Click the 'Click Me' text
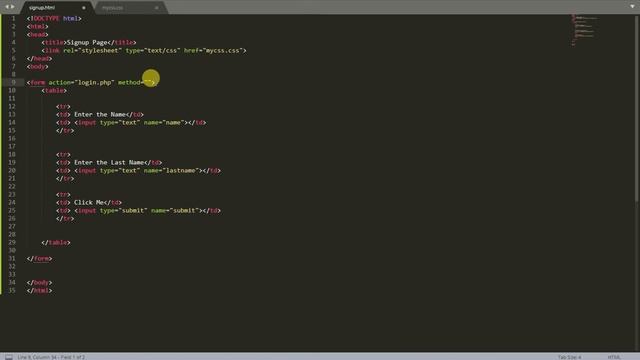640x360 pixels. 89,202
